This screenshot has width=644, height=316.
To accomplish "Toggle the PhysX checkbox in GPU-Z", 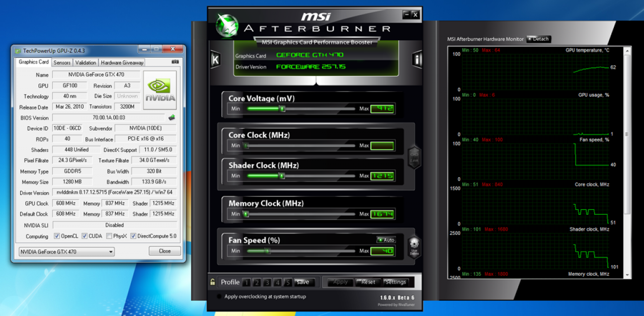I will (109, 236).
